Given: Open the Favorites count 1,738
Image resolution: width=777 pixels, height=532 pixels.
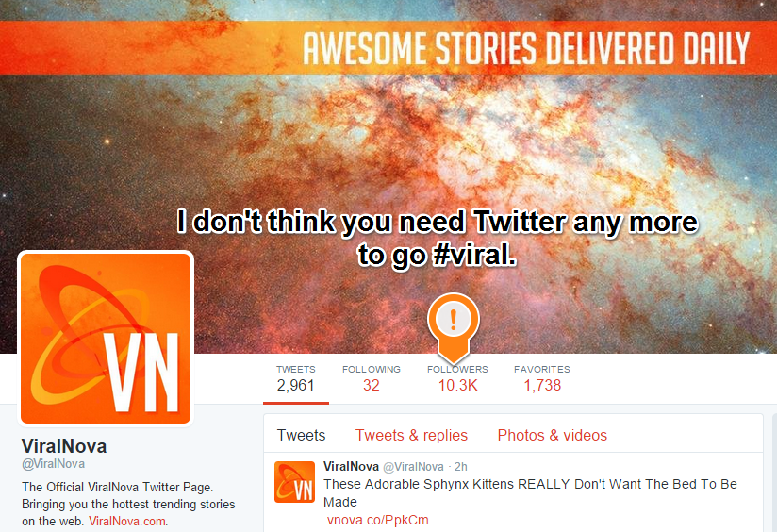Looking at the screenshot, I should point(542,378).
